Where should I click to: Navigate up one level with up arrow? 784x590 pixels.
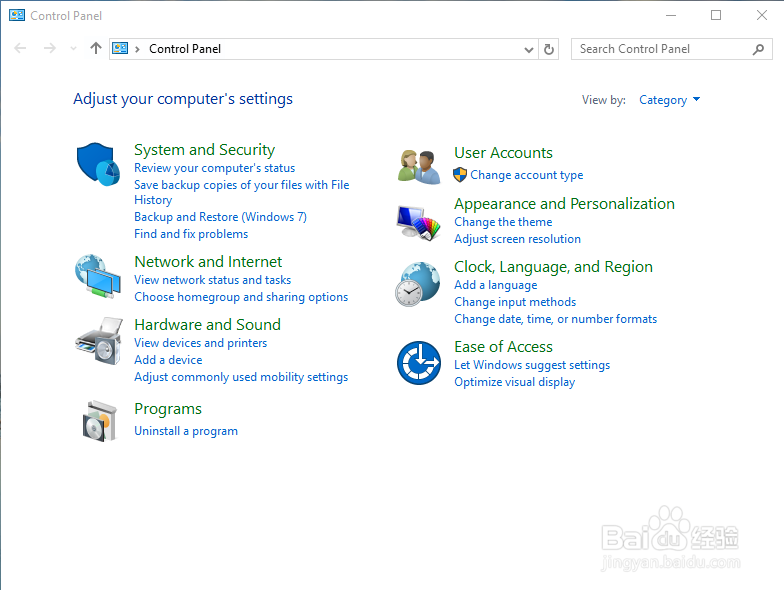96,48
